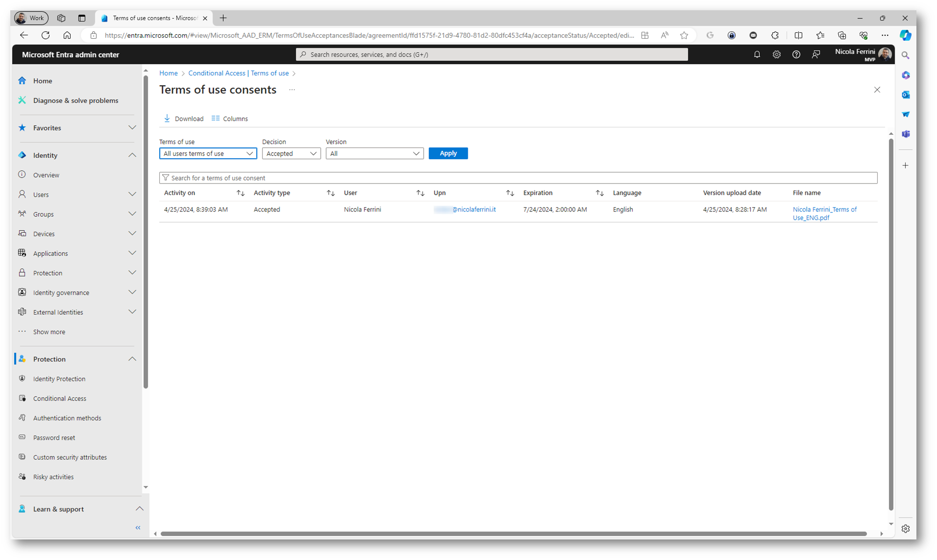The image size is (937, 560).
Task: Open the Teams icon in the Edge sidebar
Action: pyautogui.click(x=906, y=134)
